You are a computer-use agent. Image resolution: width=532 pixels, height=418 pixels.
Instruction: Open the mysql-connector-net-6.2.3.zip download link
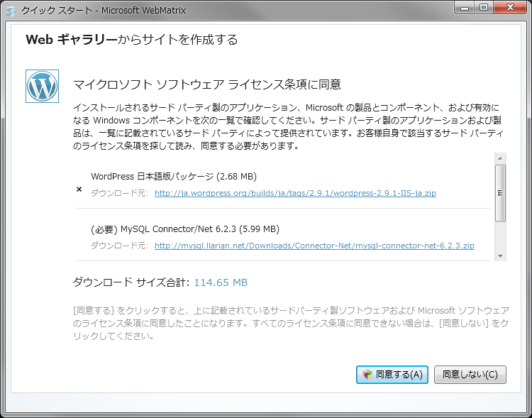point(314,246)
